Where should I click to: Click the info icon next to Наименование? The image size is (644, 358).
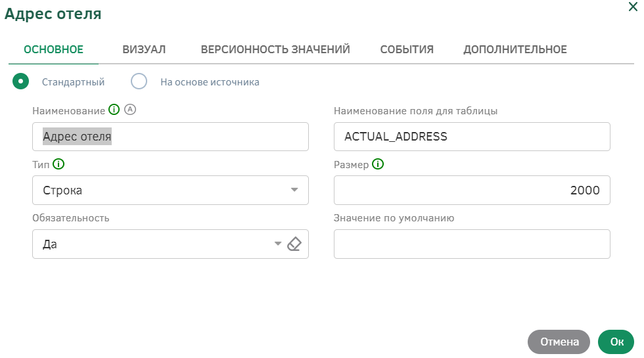tap(114, 110)
